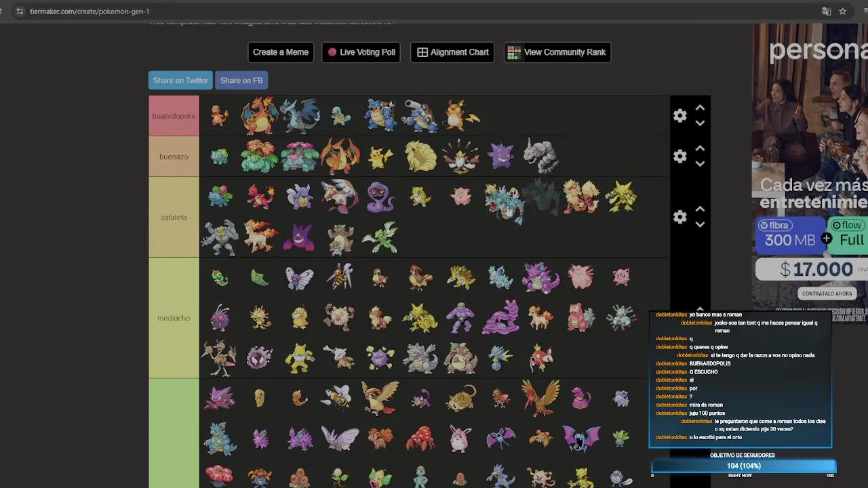Screen dimensions: 868x488
Task: Click the Create a Meme button
Action: pos(281,52)
